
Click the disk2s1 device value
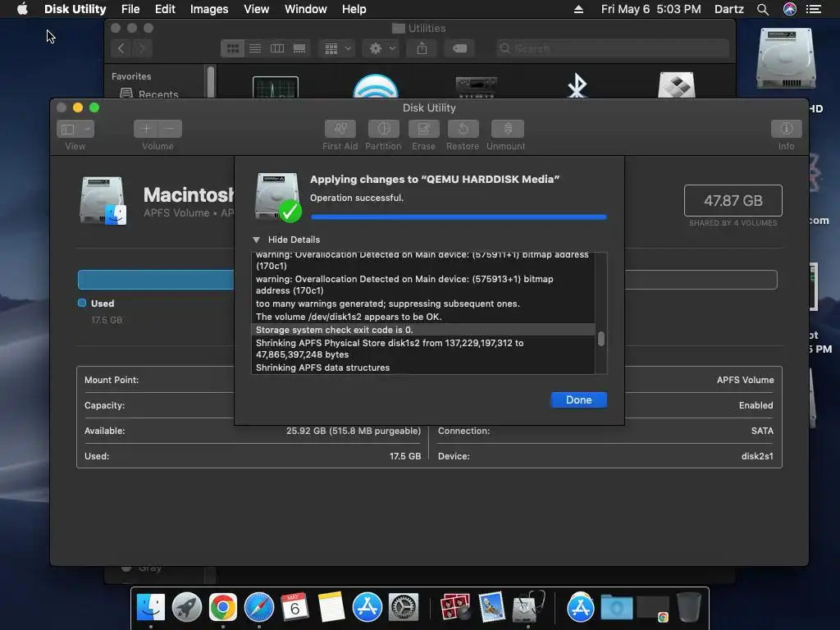[757, 456]
